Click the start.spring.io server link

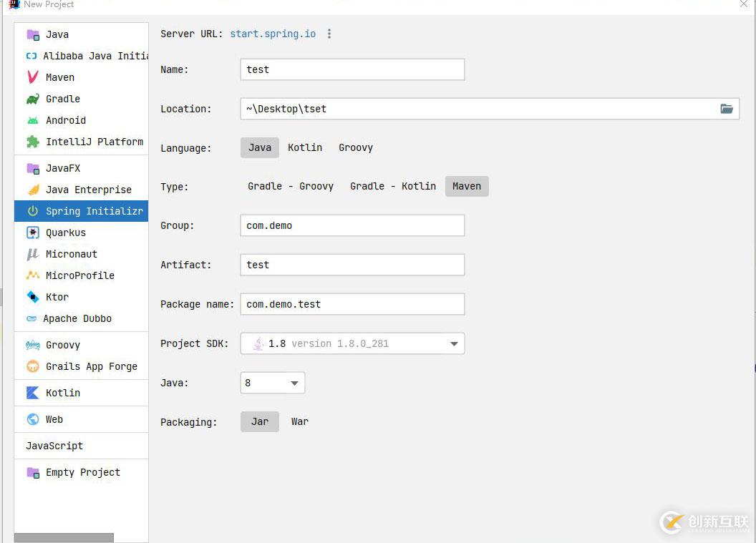(273, 34)
